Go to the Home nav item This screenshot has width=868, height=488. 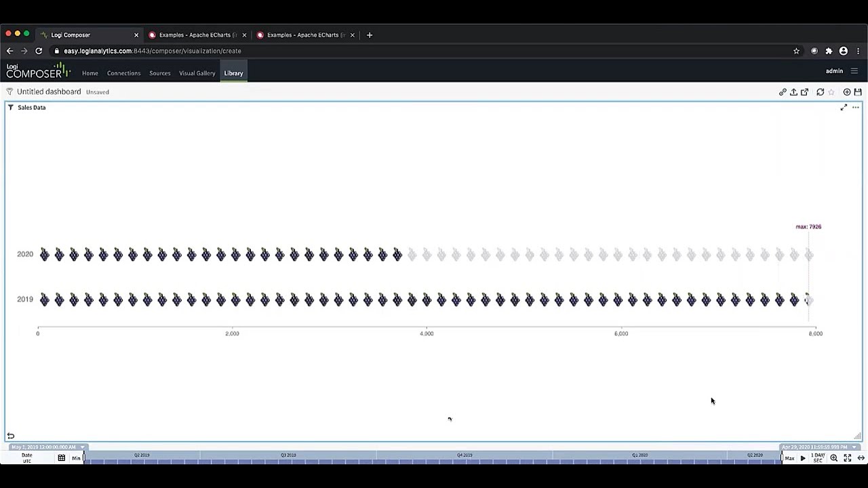(x=90, y=73)
